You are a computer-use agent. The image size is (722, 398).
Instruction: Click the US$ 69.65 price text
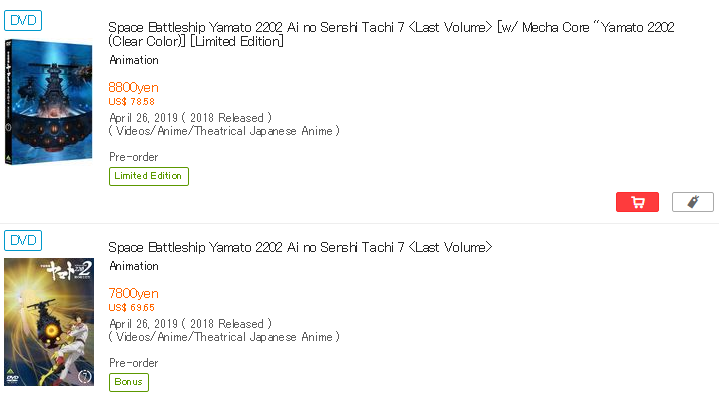click(x=132, y=308)
